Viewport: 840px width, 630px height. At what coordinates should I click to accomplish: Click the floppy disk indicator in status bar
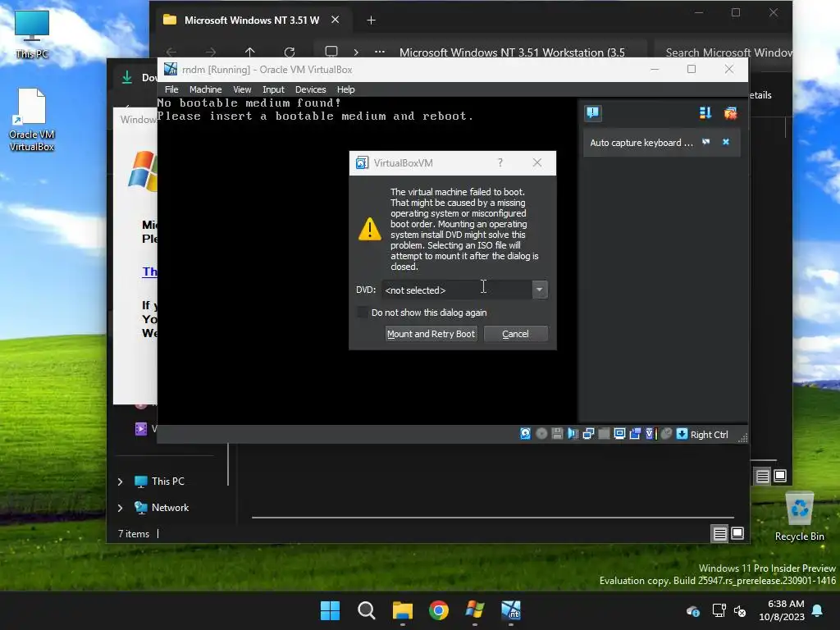point(557,434)
